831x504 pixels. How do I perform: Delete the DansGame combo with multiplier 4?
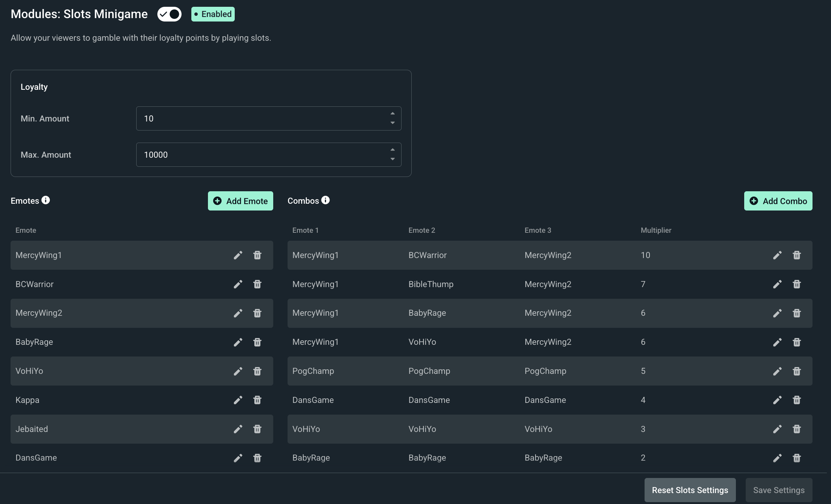coord(797,400)
